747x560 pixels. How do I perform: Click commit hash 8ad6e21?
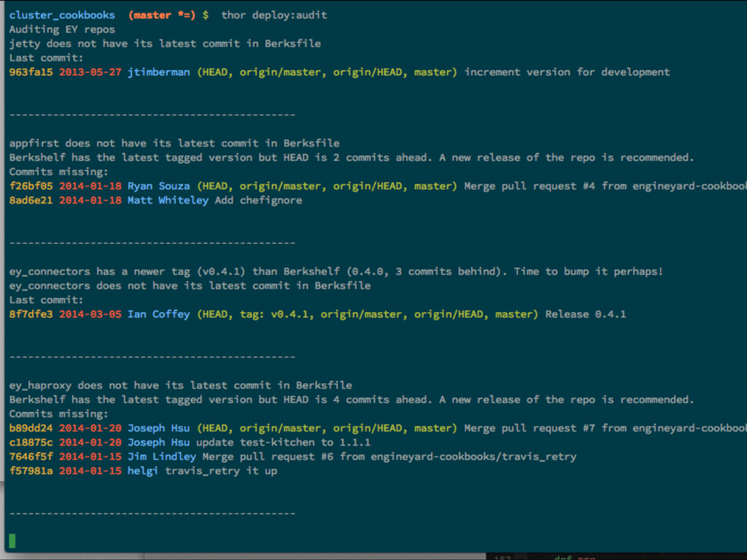coord(31,201)
